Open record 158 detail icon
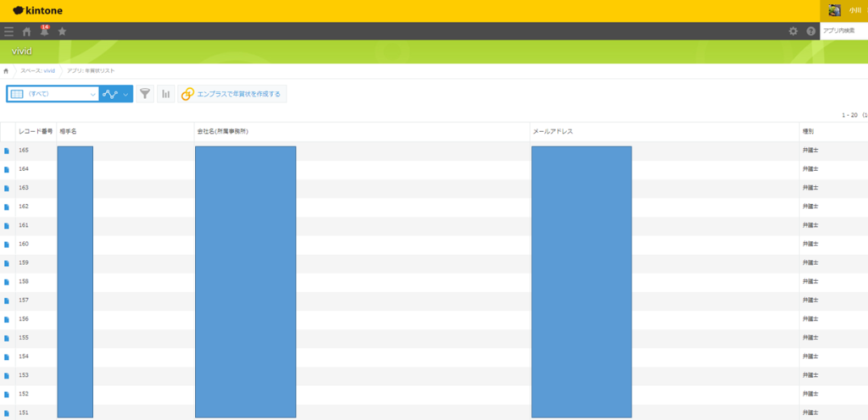The width and height of the screenshot is (868, 420). coord(7,281)
